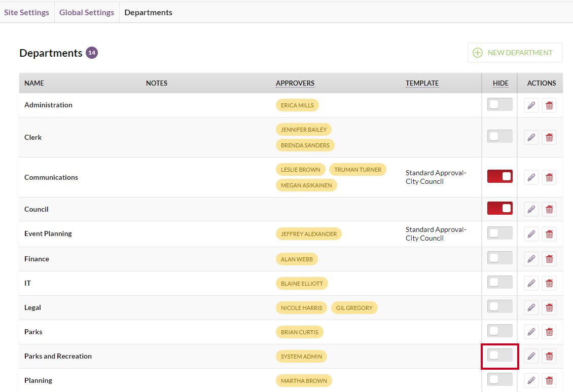Edit the Parks and Recreation department
The image size is (573, 392).
coord(531,356)
